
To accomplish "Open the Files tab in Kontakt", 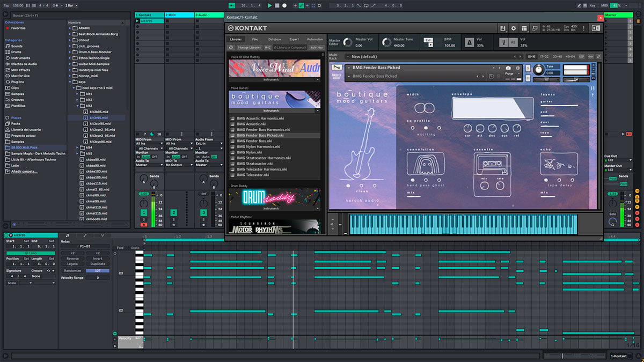I will [x=255, y=39].
